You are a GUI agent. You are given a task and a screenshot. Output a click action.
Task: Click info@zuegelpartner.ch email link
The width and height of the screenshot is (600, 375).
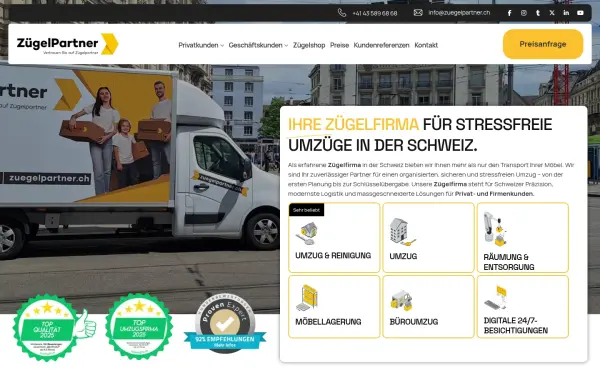(459, 13)
